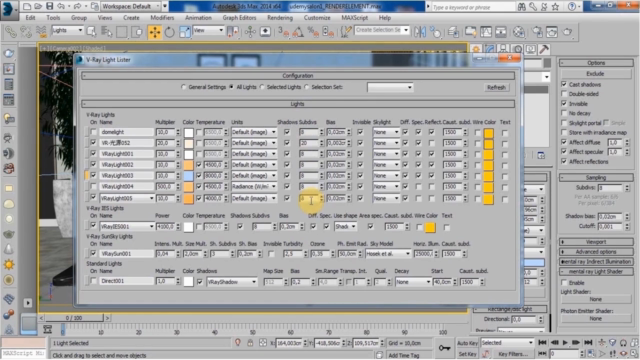Viewport: 640px width, 360px height.
Task: Open VRayLight005 Skylight None dropdown
Action: coord(386,198)
